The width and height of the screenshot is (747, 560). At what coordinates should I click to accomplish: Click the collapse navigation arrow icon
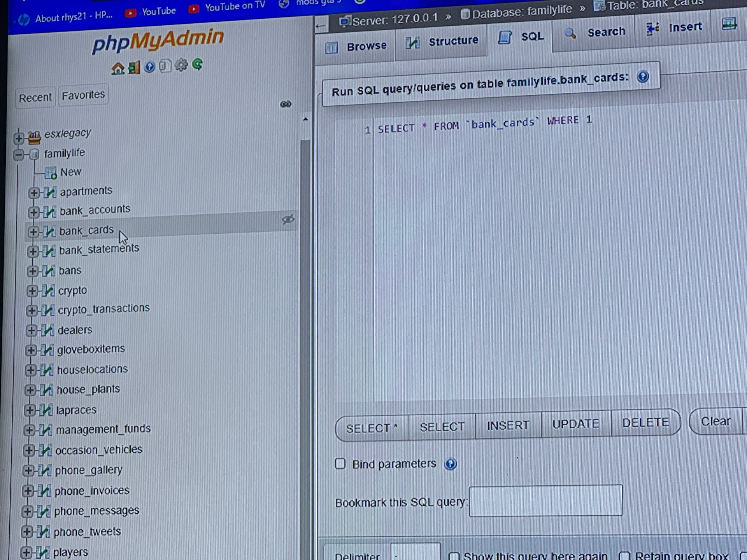pos(321,26)
